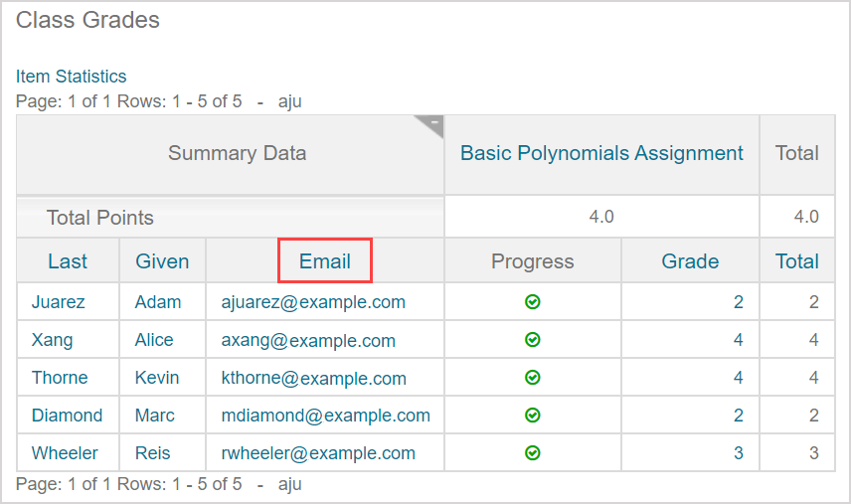
Task: Open mdiamond@example.com email link
Action: point(325,416)
